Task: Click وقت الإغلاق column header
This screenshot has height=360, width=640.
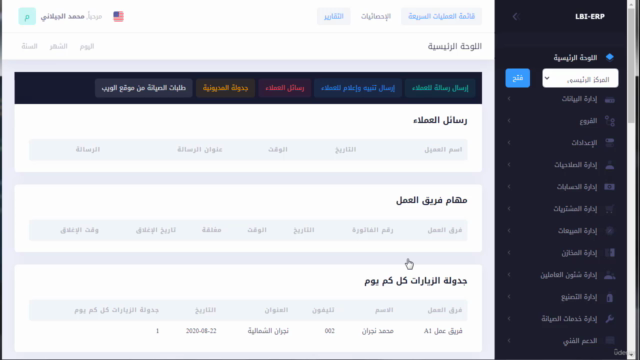Action: [80, 230]
